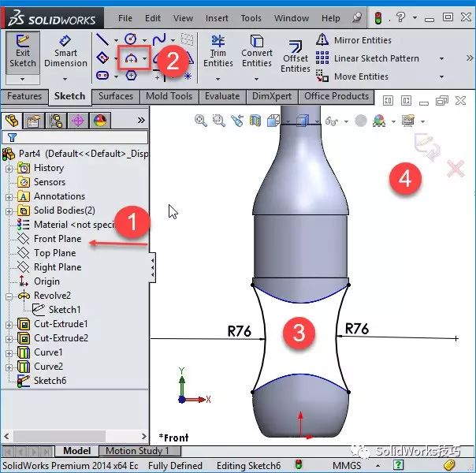The image size is (476, 473).
Task: Click the Exit Sketch button
Action: point(23,52)
